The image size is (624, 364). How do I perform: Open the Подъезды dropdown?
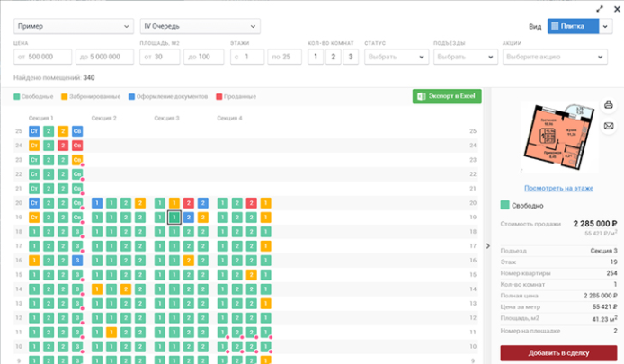point(466,57)
